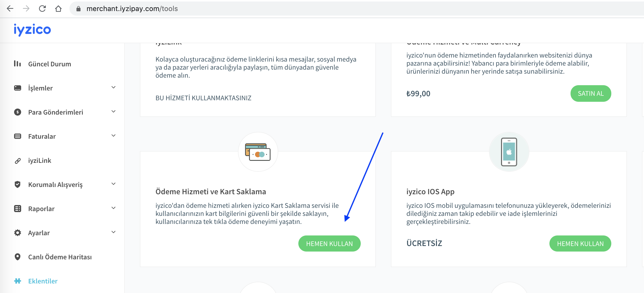Image resolution: width=644 pixels, height=293 pixels.
Task: Click the İşlemler card icon
Action: (x=18, y=88)
